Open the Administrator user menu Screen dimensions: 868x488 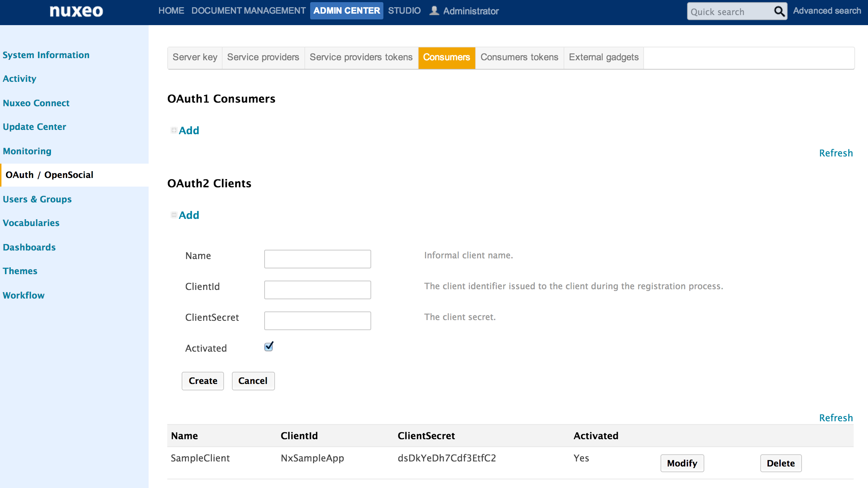tap(471, 11)
